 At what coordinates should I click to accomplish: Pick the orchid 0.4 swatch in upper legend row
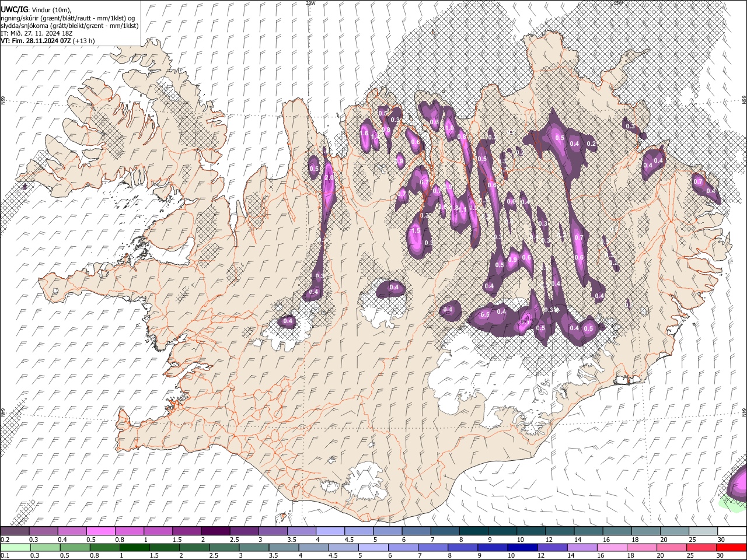click(72, 531)
